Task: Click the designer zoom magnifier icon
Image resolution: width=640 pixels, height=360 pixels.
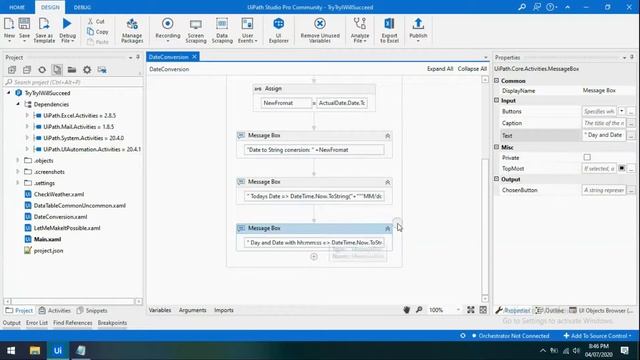Action: tap(419, 310)
